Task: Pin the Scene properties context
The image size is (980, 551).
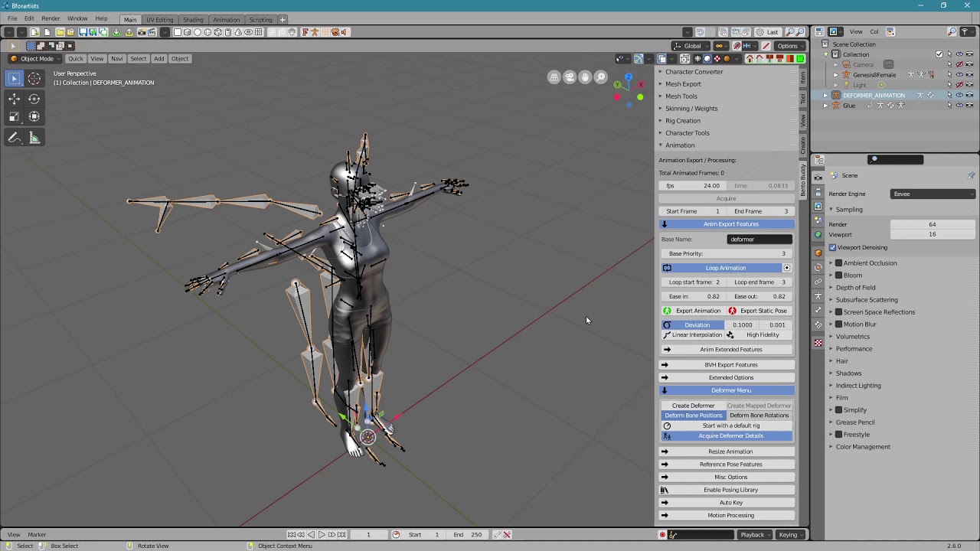Action: click(x=971, y=175)
